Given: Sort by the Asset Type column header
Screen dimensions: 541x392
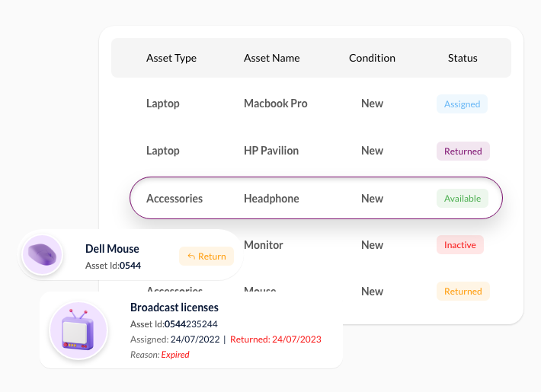Looking at the screenshot, I should (171, 58).
